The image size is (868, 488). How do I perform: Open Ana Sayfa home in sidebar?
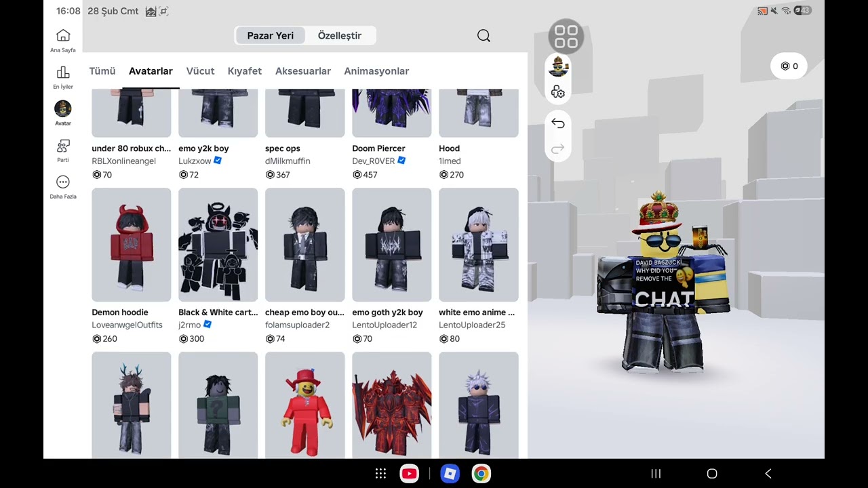point(63,40)
